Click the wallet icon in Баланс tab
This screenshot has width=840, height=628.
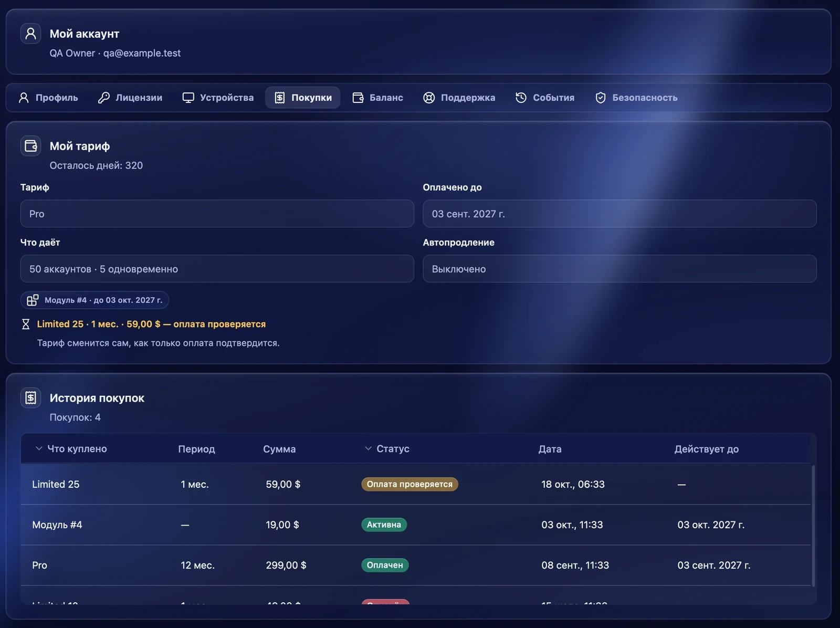pyautogui.click(x=358, y=98)
